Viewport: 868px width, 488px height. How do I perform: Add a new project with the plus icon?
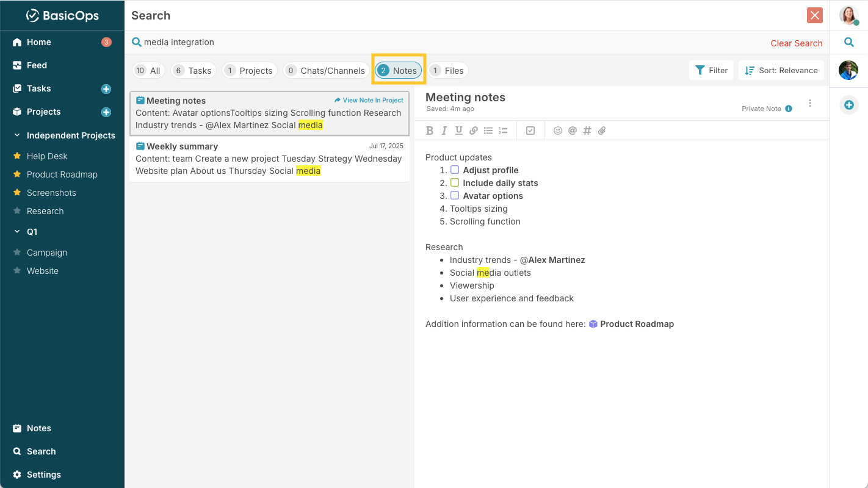point(106,112)
